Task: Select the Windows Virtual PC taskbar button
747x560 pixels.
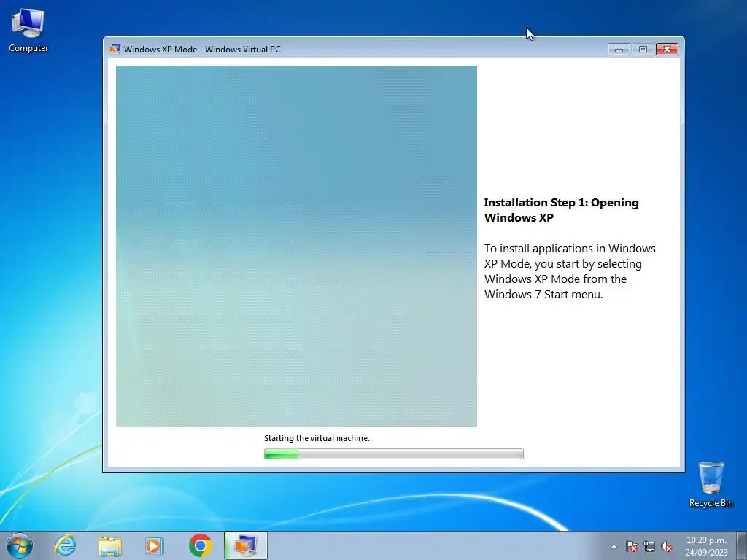Action: pos(245,545)
